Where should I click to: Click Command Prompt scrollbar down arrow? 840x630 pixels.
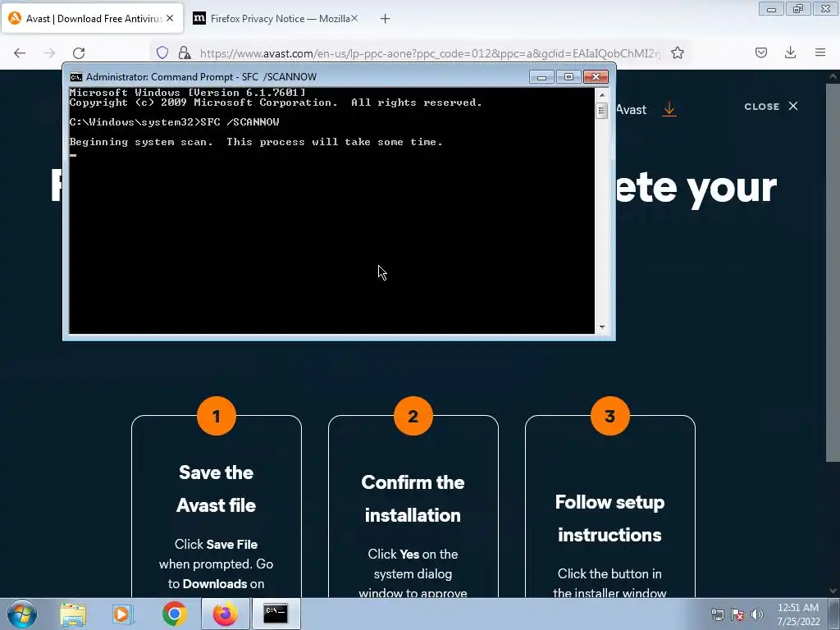tap(601, 326)
